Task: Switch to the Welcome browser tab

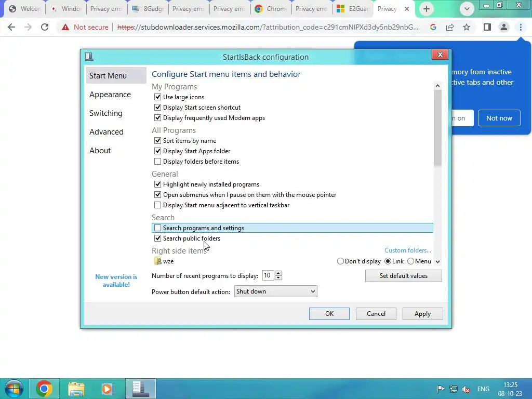Action: 24,9
